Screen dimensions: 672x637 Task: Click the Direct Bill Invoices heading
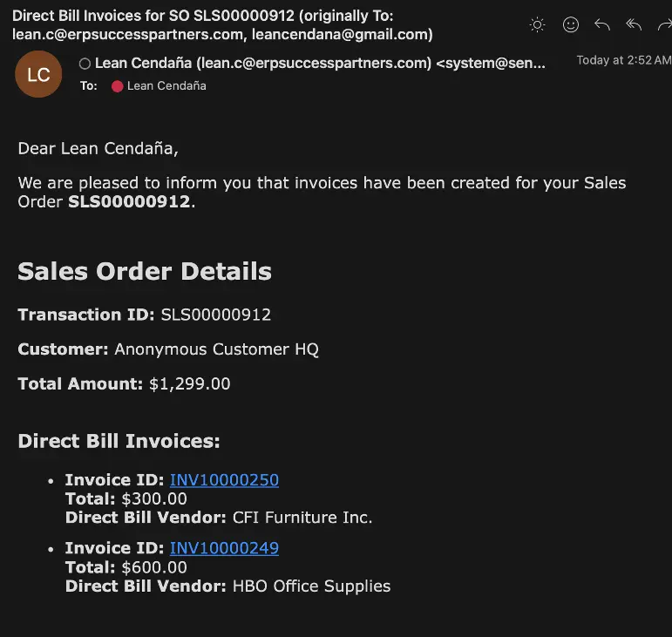(119, 441)
